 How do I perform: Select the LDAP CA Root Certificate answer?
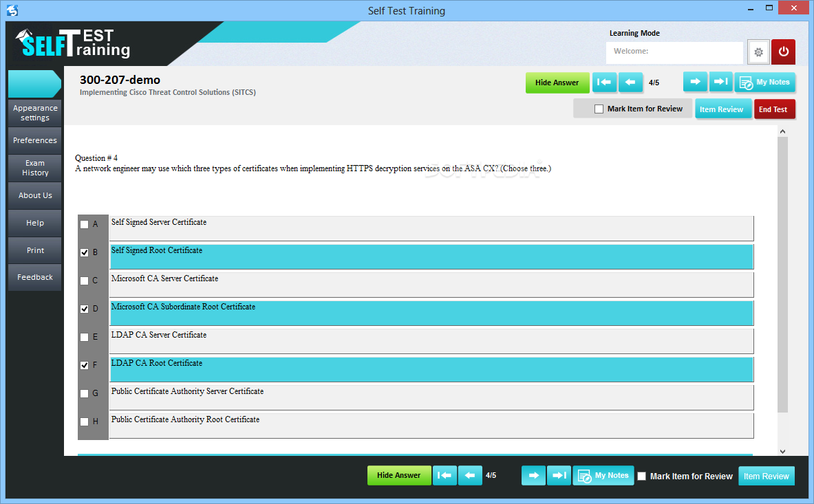[431, 370]
